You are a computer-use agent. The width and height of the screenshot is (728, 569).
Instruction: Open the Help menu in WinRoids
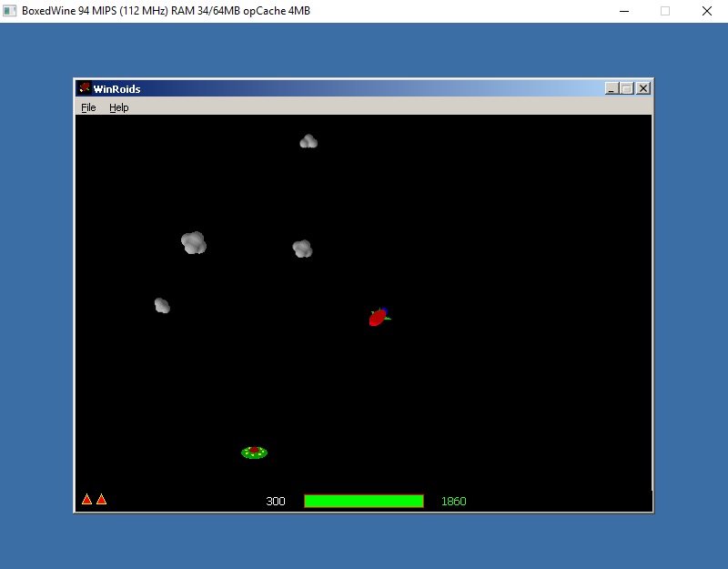(119, 107)
